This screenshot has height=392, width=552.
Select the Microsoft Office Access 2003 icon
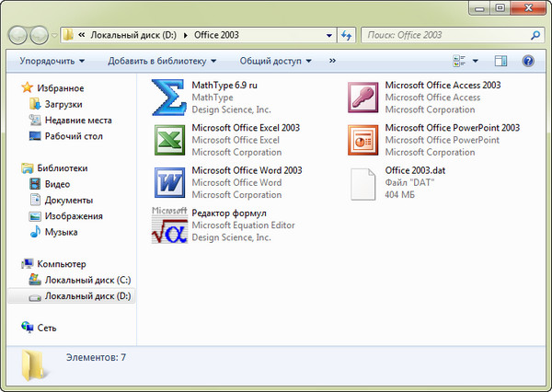point(363,98)
